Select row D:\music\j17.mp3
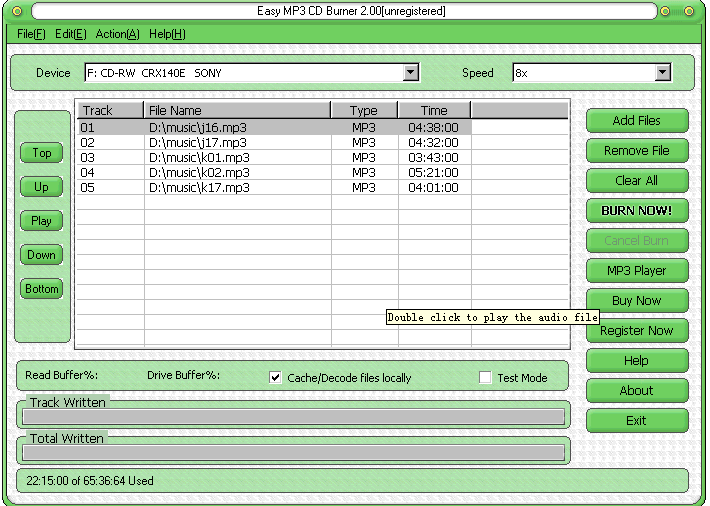 click(x=274, y=143)
